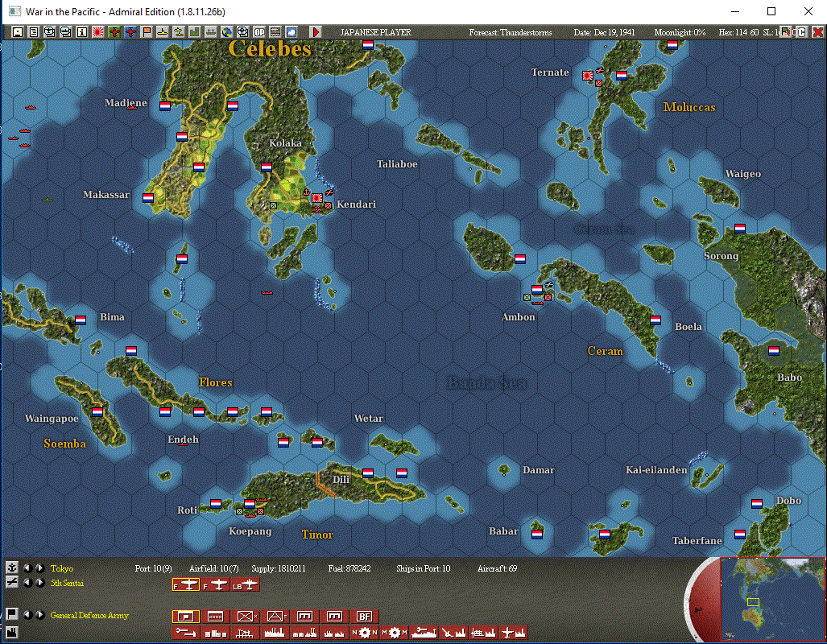The height and width of the screenshot is (644, 827).
Task: Select the Dutch base flag at Bima
Action: (81, 320)
